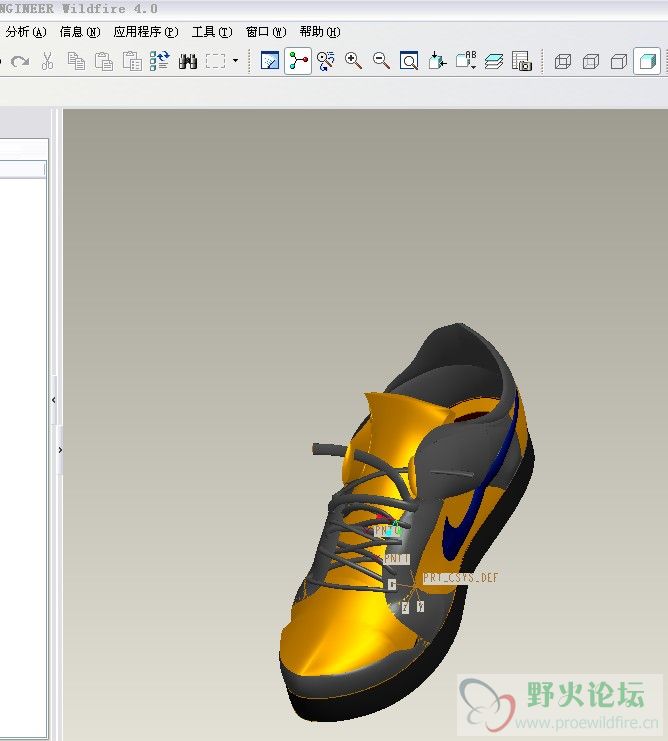The width and height of the screenshot is (668, 741).
Task: Click the Zoom Out magnifier
Action: [x=381, y=61]
